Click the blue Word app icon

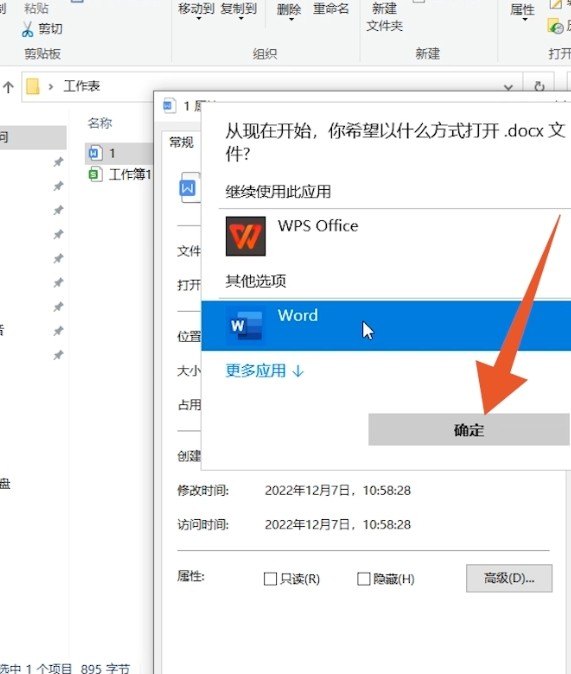(246, 326)
